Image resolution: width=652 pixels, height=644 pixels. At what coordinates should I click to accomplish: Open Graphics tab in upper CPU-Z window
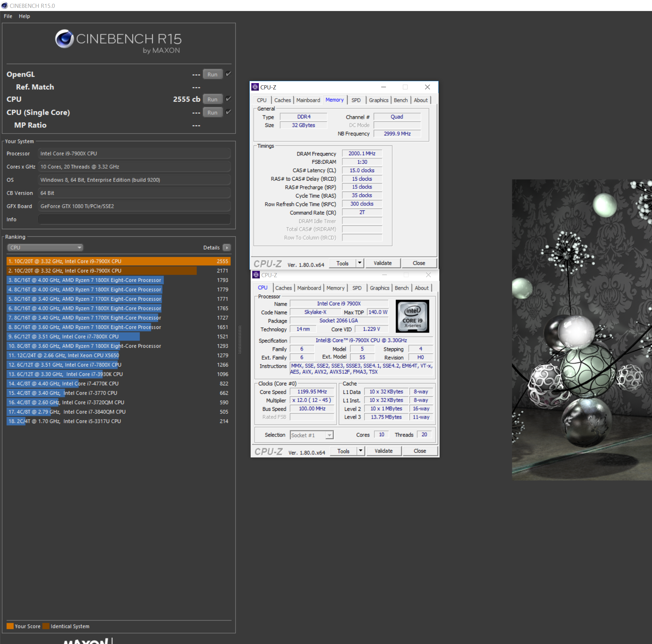tap(379, 100)
